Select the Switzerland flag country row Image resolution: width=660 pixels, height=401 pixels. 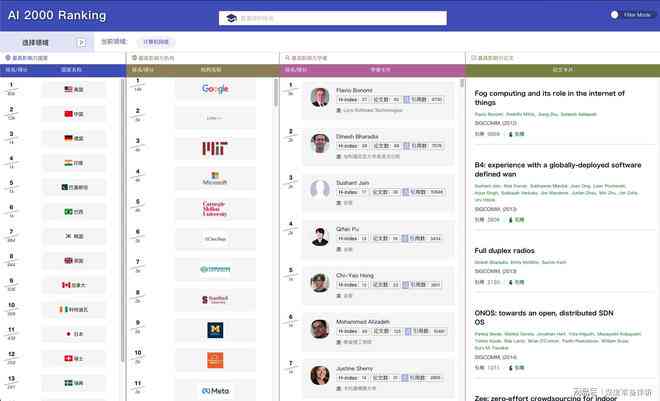point(74,358)
